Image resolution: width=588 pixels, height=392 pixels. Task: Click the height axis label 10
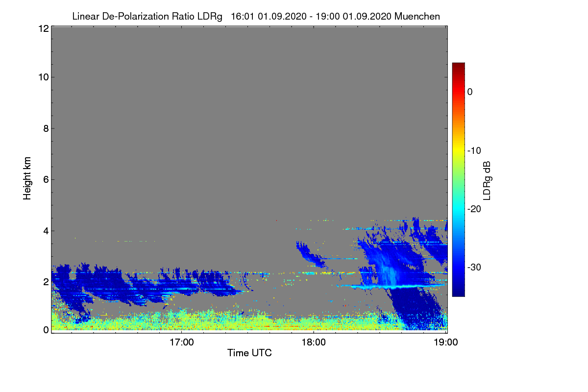(x=43, y=77)
